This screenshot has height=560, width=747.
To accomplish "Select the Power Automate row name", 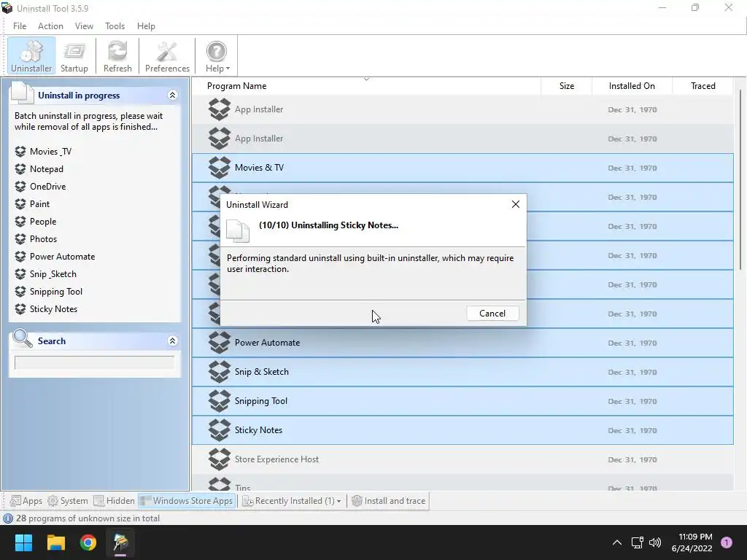I will point(267,343).
